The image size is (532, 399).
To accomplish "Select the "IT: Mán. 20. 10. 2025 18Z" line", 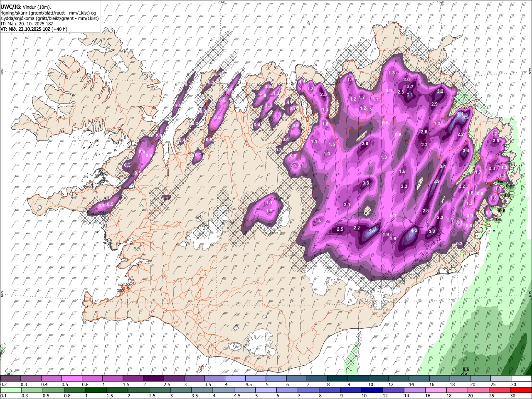I will tap(27, 24).
